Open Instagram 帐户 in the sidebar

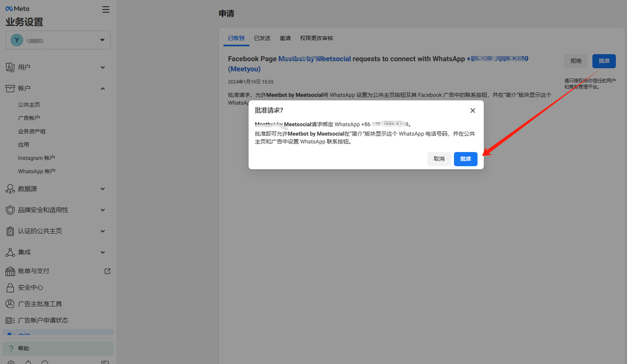point(36,158)
